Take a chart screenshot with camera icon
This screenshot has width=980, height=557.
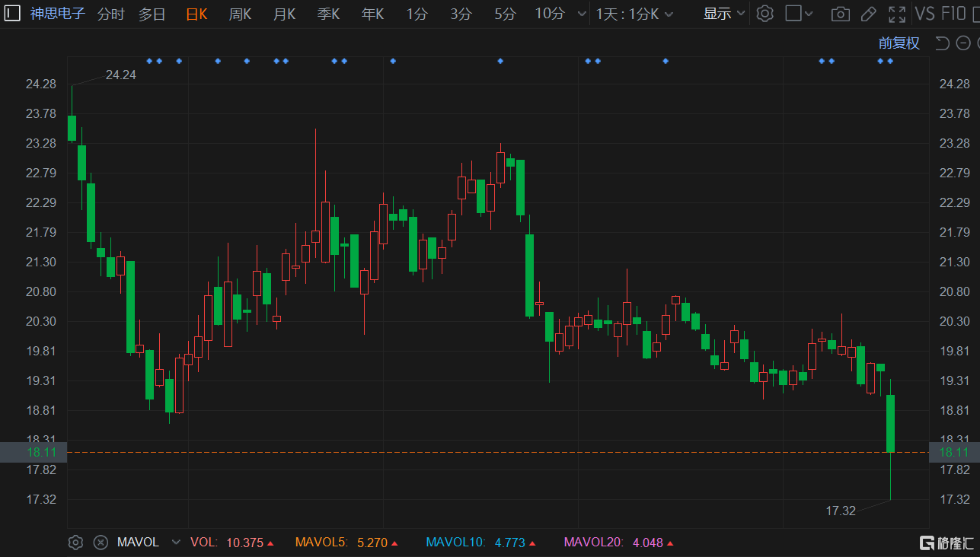840,14
